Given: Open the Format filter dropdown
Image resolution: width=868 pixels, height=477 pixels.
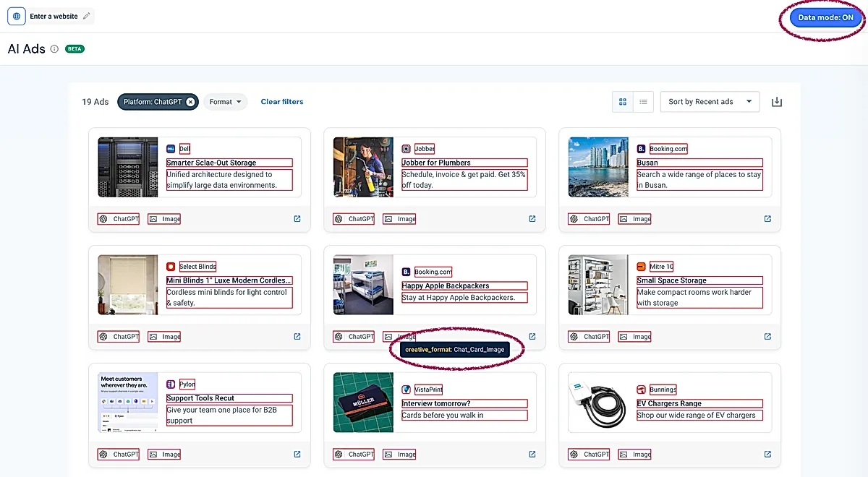Looking at the screenshot, I should coord(226,102).
